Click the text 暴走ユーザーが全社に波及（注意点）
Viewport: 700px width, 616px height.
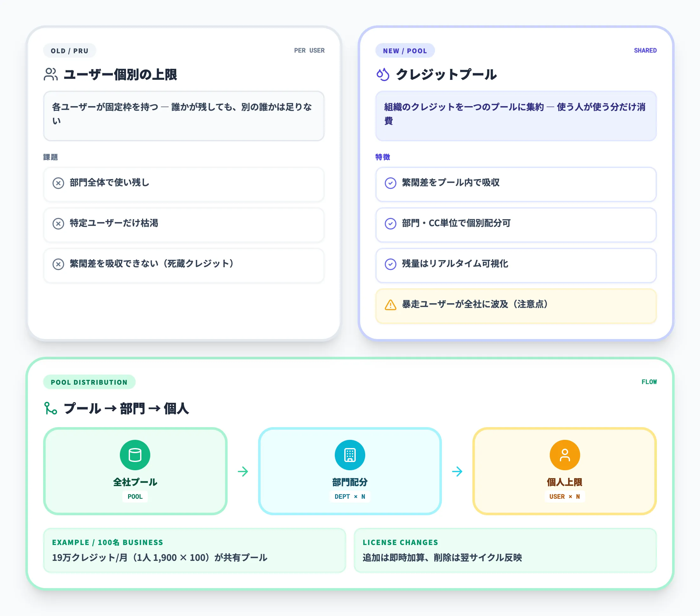pyautogui.click(x=475, y=304)
